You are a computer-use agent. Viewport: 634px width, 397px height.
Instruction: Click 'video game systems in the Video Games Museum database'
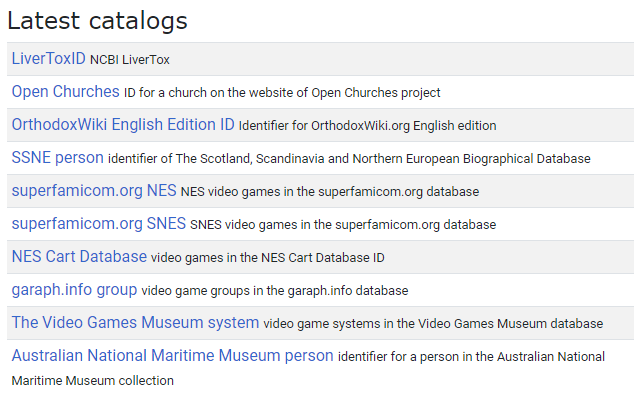433,324
